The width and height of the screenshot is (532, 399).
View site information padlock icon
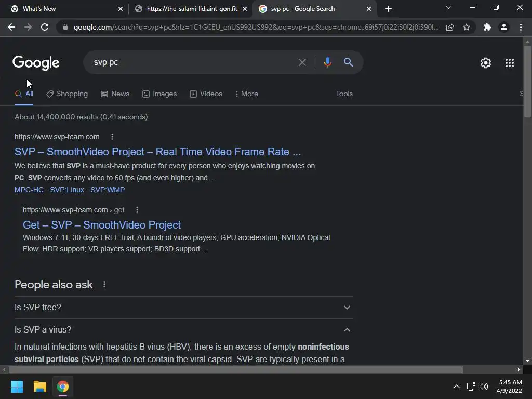pyautogui.click(x=65, y=27)
